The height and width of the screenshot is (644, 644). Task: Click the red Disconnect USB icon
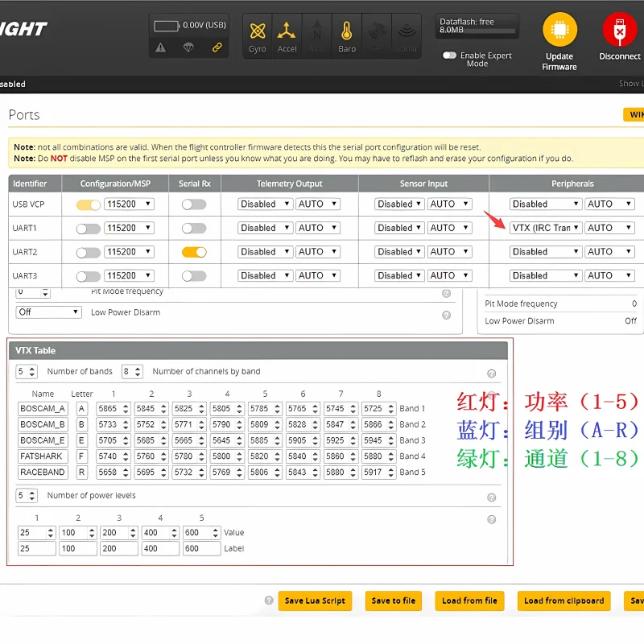619,30
